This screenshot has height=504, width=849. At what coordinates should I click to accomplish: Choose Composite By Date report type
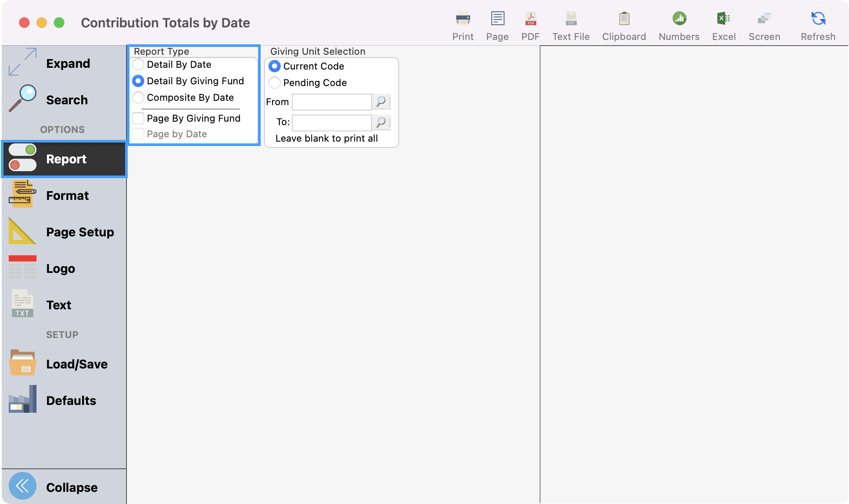tap(138, 97)
